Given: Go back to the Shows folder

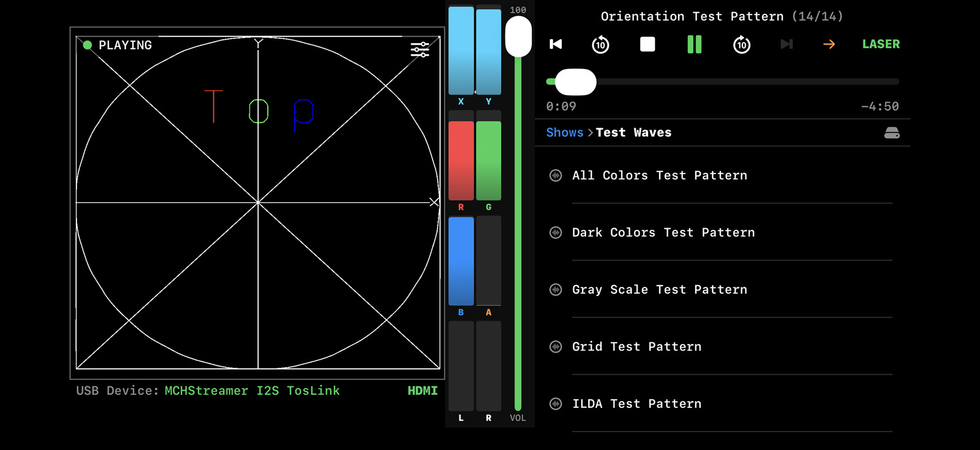Looking at the screenshot, I should [x=564, y=133].
